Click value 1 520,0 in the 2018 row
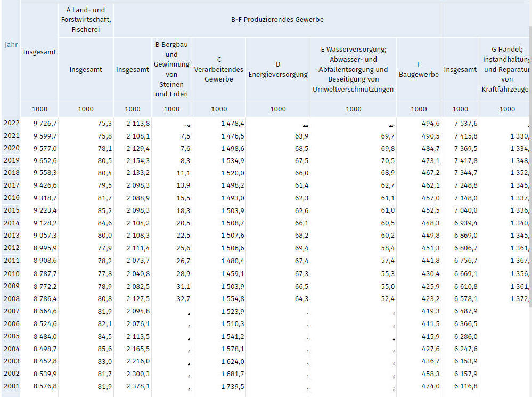This screenshot has width=532, height=397. 232,173
